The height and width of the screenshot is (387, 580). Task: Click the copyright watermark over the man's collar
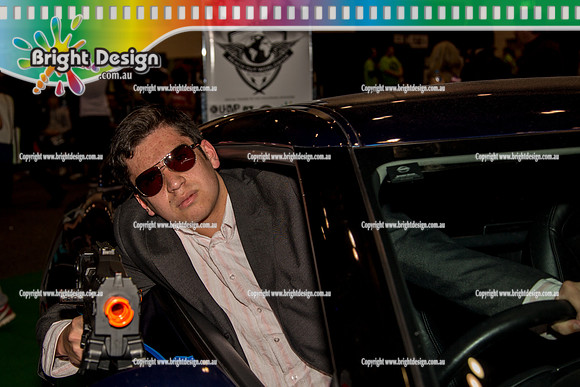pos(175,225)
